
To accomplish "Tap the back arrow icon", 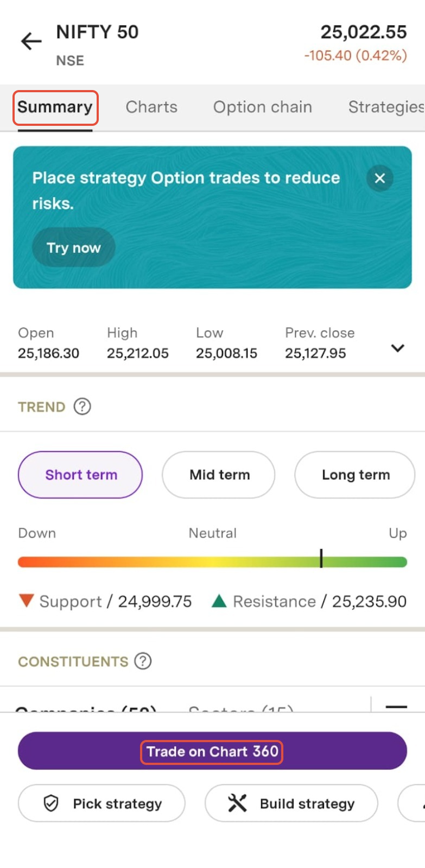I will point(31,41).
